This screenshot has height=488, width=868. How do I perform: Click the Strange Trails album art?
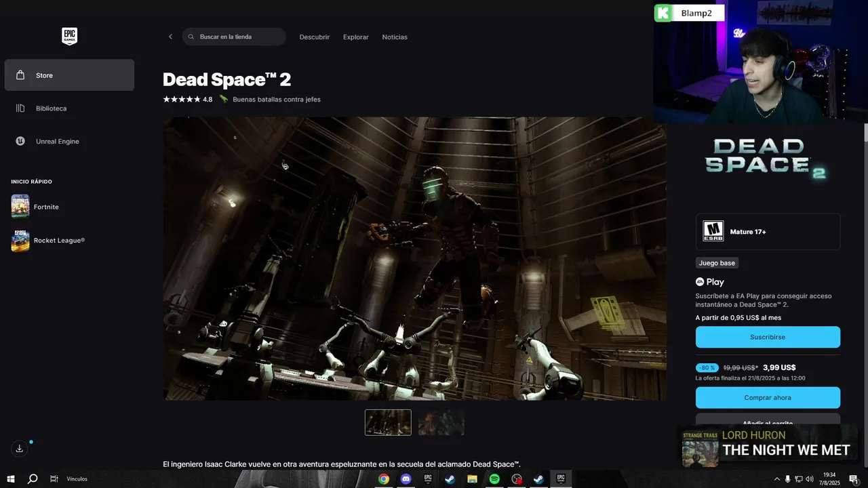pyautogui.click(x=700, y=448)
